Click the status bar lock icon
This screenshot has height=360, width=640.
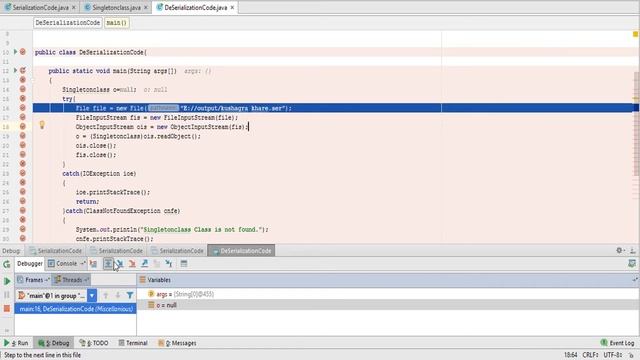pyautogui.click(x=631, y=355)
